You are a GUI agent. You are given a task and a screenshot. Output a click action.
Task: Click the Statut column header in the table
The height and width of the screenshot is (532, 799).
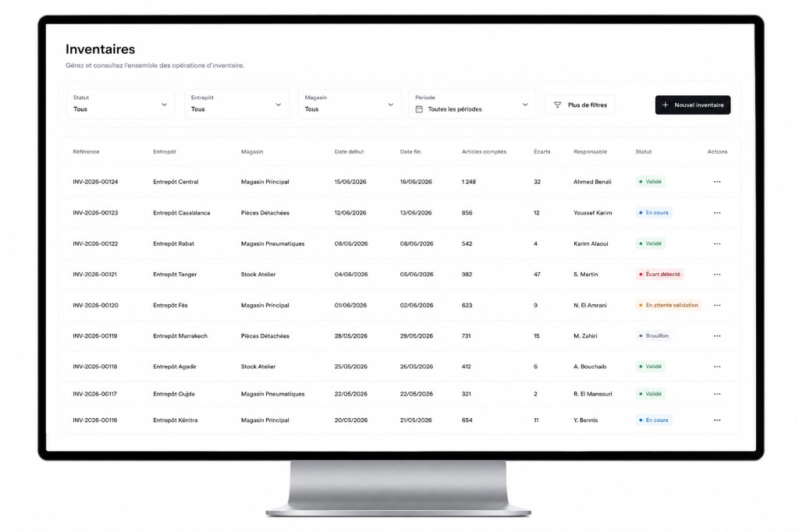pyautogui.click(x=644, y=152)
